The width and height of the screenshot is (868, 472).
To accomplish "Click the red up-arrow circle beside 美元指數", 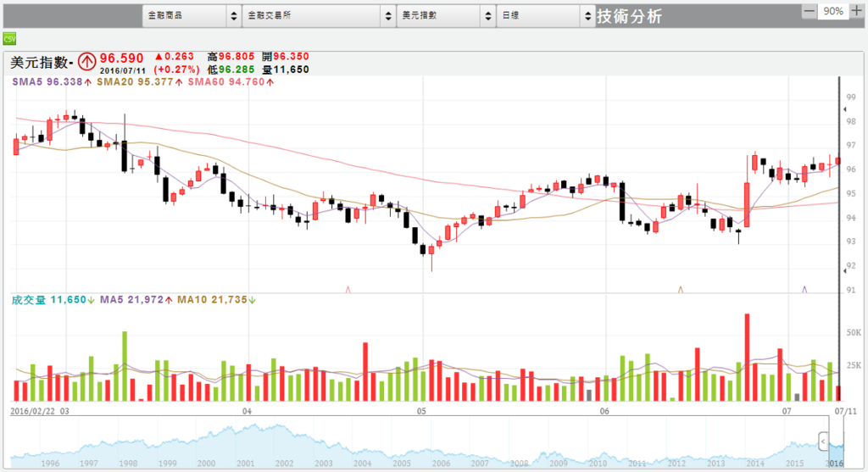I will [86, 61].
